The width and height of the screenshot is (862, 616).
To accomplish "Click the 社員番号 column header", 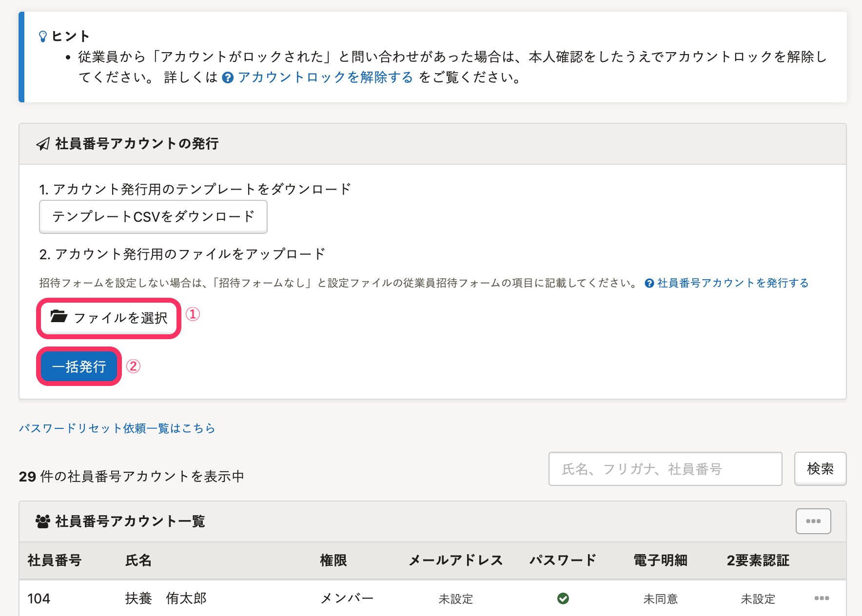I will click(55, 560).
